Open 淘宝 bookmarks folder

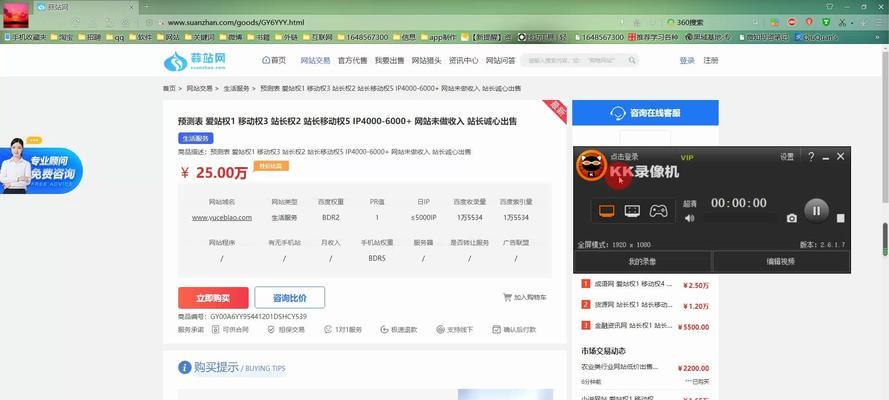click(61, 37)
